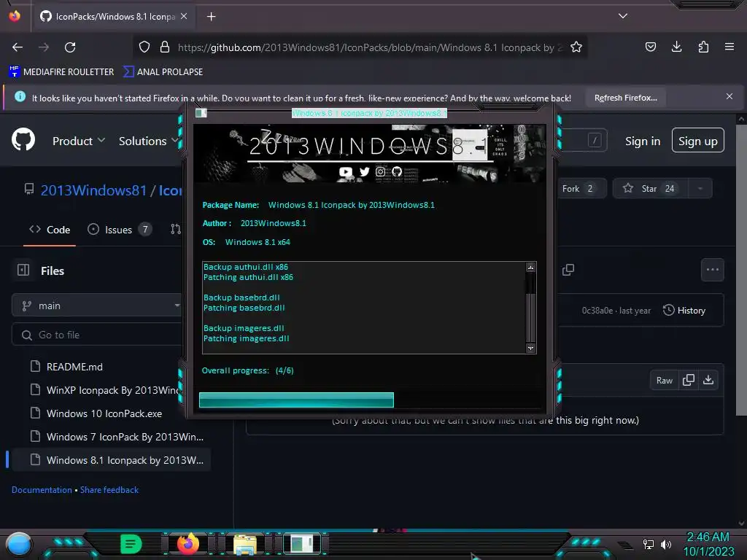Viewport: 747px width, 560px height.
Task: Open the Firefox hamburger menu
Action: coord(729,47)
